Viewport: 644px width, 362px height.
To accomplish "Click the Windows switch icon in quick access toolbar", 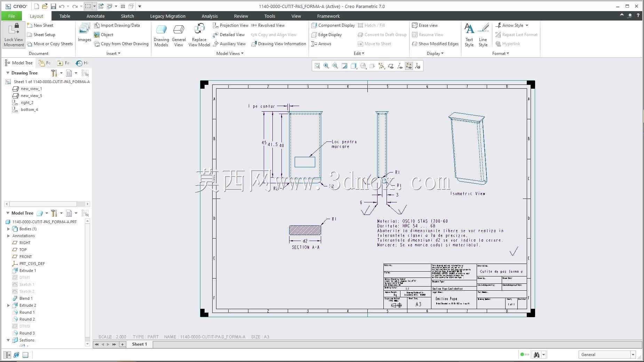I will click(110, 6).
